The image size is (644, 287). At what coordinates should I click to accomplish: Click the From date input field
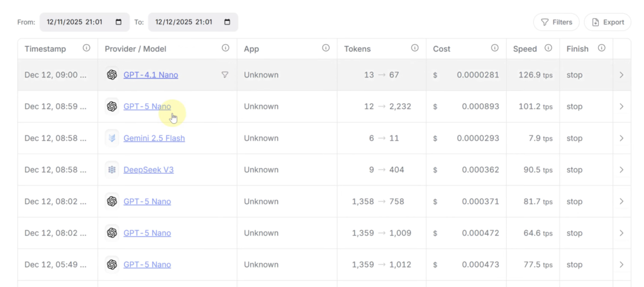pos(75,22)
